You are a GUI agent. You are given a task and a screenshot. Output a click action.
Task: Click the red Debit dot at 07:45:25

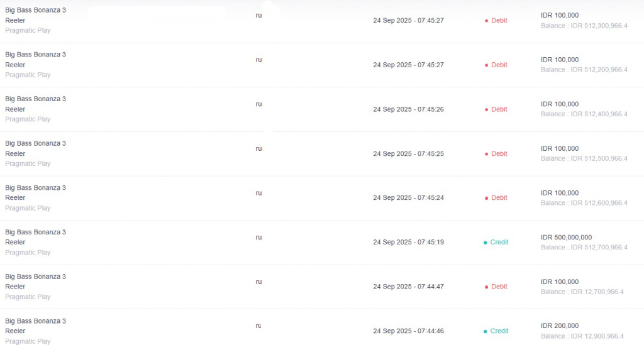pos(486,154)
